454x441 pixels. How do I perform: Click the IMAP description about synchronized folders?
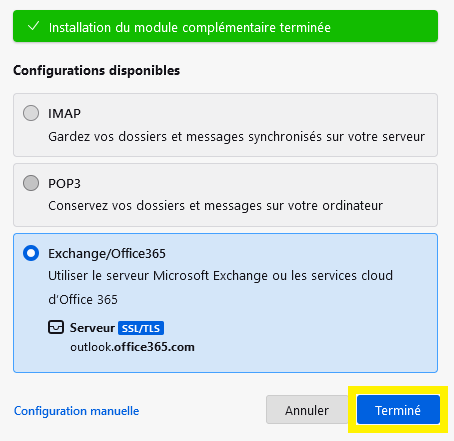pos(236,137)
